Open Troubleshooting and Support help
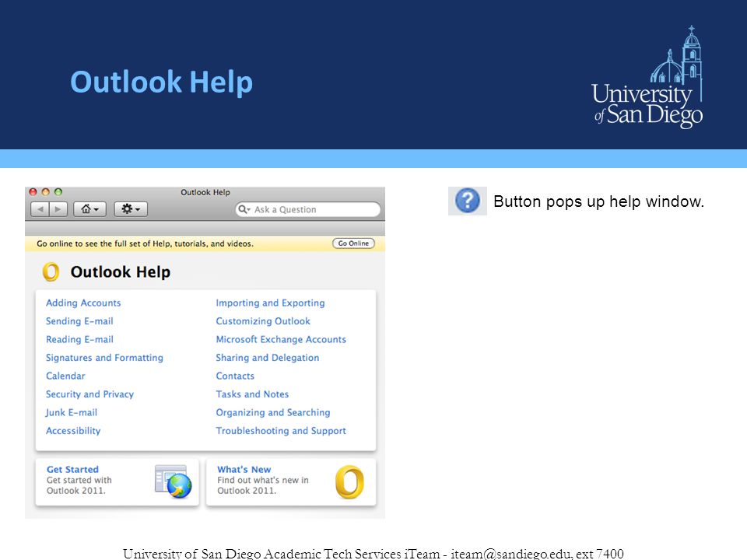The image size is (747, 560). tap(281, 430)
